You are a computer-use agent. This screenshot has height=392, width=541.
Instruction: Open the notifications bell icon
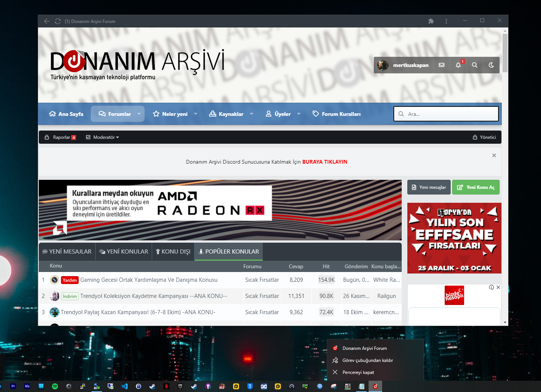[458, 65]
